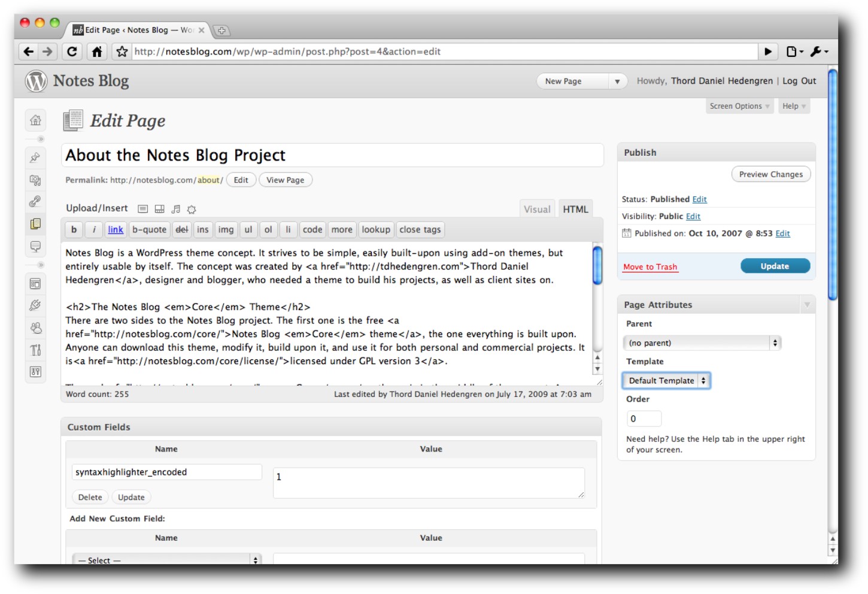Viewport: 868px width, 594px height.
Task: Click the code quicktag button
Action: (x=312, y=229)
